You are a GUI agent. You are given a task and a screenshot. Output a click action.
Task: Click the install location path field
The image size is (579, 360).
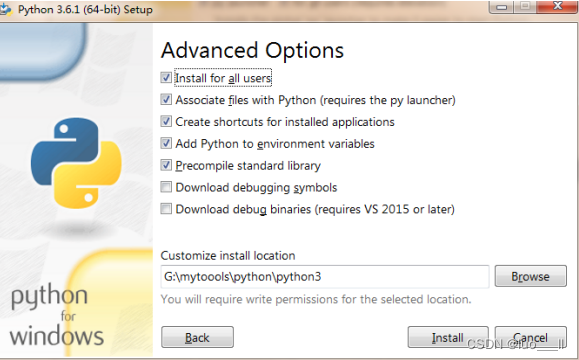coord(325,276)
